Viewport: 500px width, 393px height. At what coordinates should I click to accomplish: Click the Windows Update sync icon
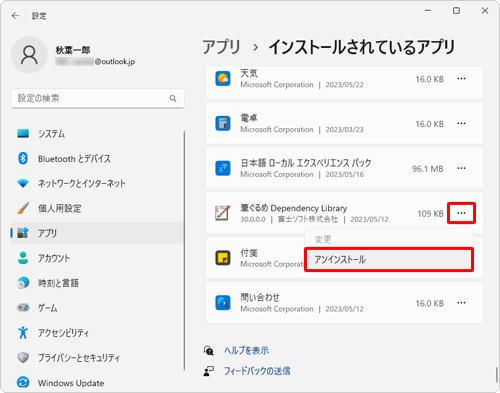click(23, 382)
